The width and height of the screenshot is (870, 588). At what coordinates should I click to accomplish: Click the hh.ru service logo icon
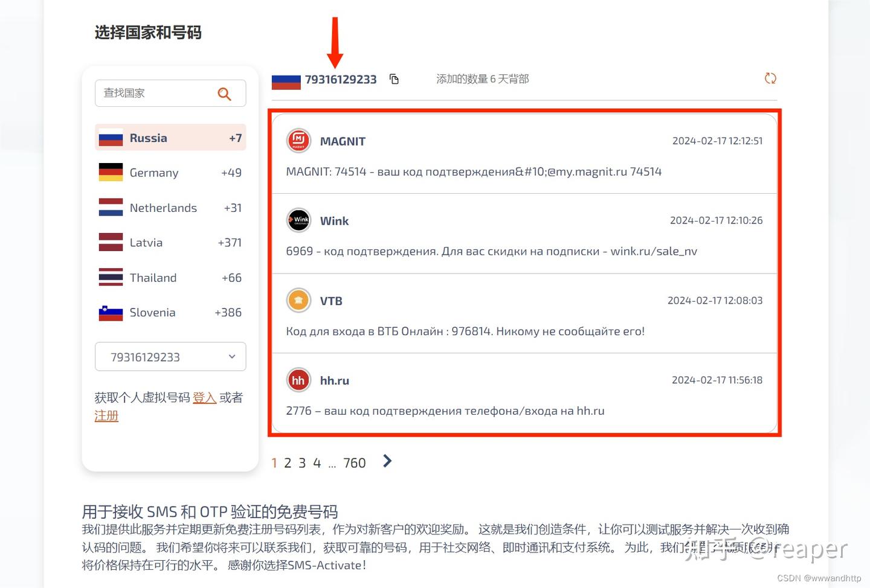[298, 380]
